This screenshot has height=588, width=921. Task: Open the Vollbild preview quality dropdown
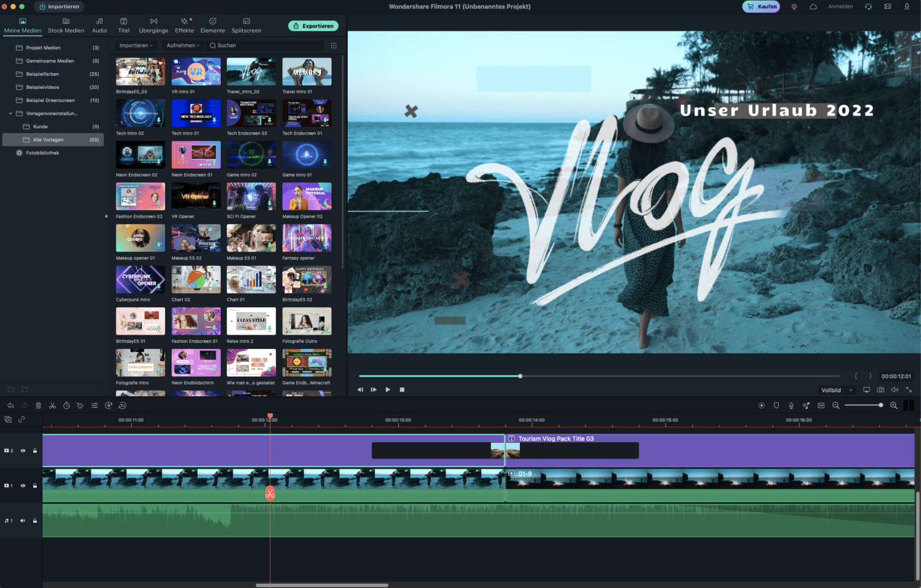pos(837,390)
